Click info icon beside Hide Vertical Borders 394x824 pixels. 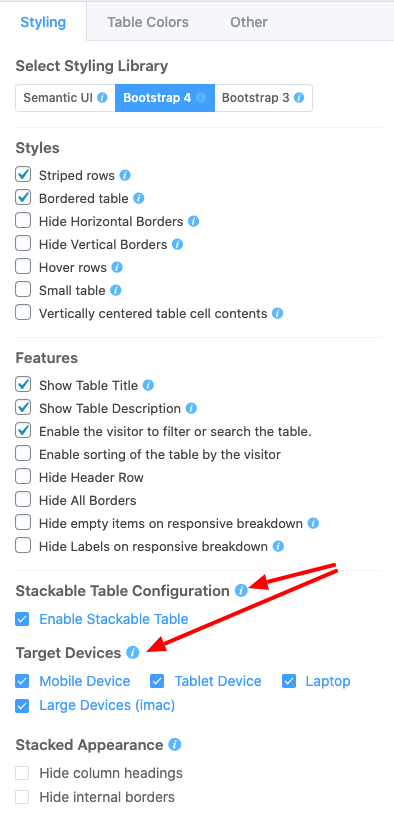click(x=178, y=244)
